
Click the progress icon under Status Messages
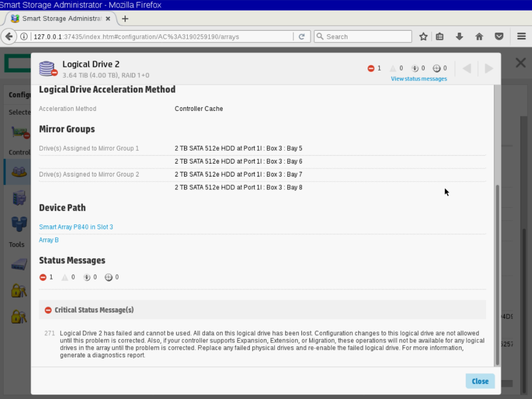[x=109, y=277]
